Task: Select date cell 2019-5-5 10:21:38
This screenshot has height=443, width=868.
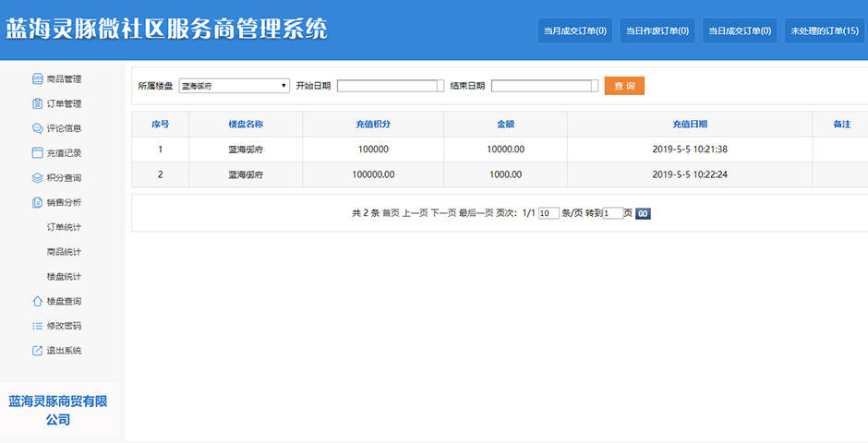Action: pos(690,150)
